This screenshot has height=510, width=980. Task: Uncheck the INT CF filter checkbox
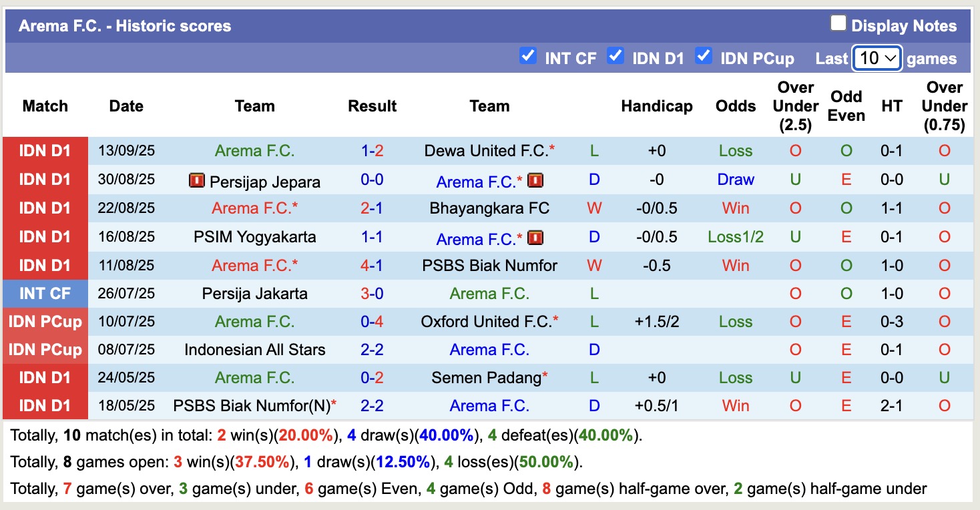click(x=528, y=56)
